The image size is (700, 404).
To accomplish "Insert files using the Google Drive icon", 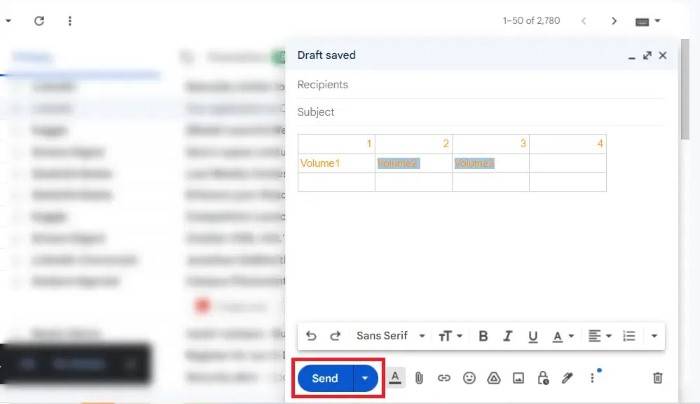I will point(493,378).
